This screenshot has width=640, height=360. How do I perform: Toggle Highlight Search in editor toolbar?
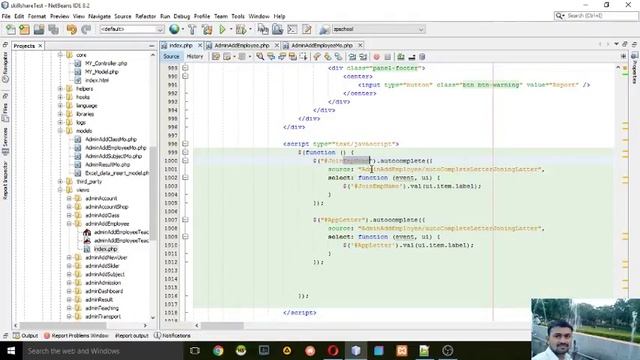tap(293, 57)
